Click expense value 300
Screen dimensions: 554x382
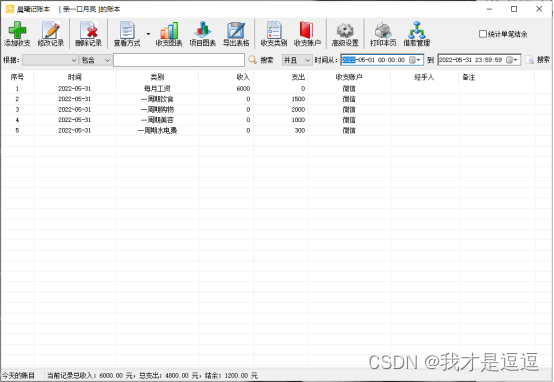(x=300, y=130)
